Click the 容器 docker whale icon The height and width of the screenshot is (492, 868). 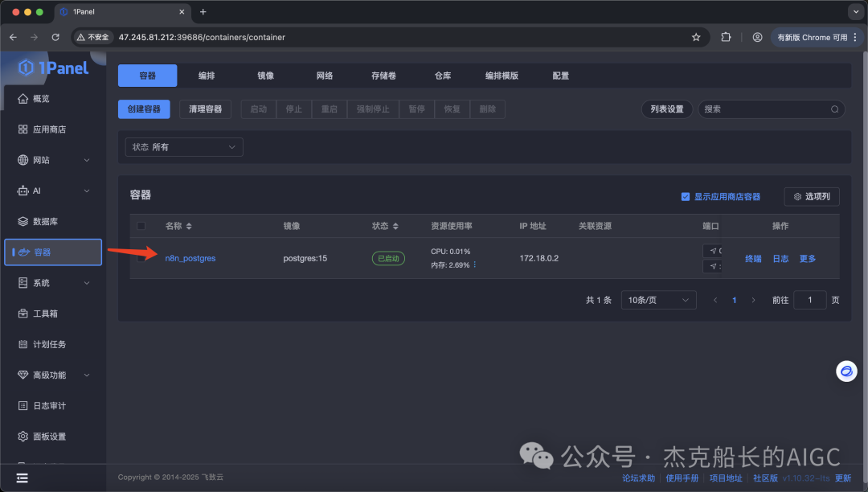point(24,252)
